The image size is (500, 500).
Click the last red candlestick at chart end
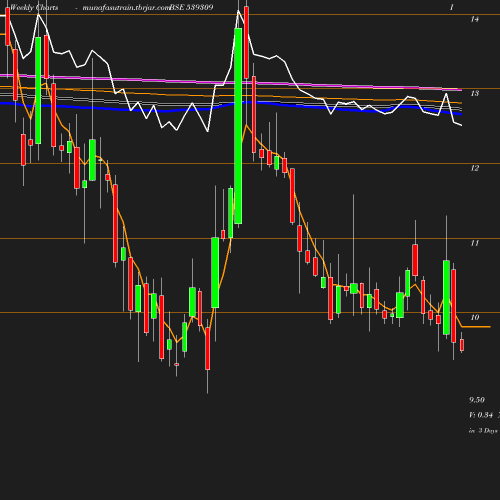coord(462,345)
